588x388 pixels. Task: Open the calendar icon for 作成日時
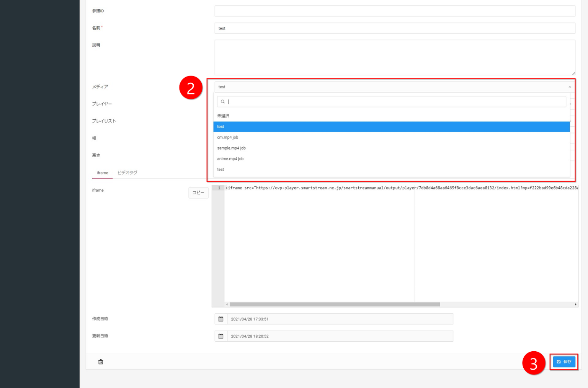click(221, 319)
